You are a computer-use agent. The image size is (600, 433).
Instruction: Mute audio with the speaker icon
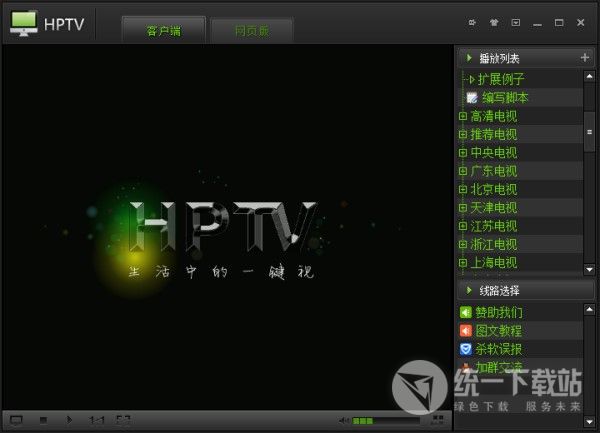click(x=344, y=420)
